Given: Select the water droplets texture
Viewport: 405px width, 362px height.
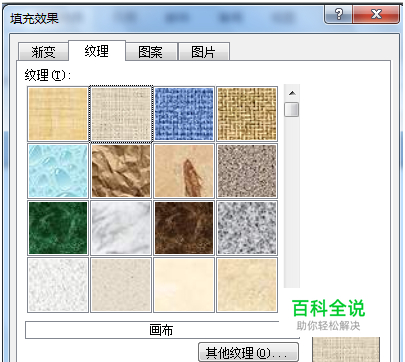Looking at the screenshot, I should click(58, 171).
